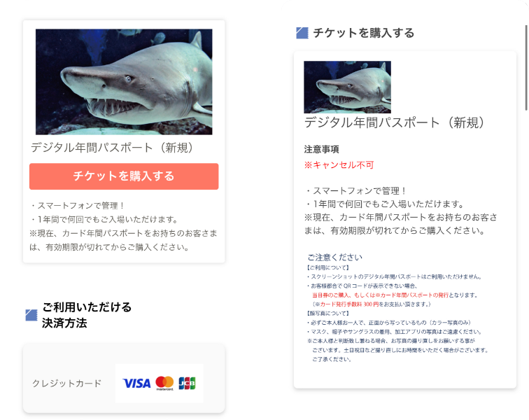Screen dimensions: 529x420
Task: Click the small shark image in purchase panel
Action: point(347,87)
